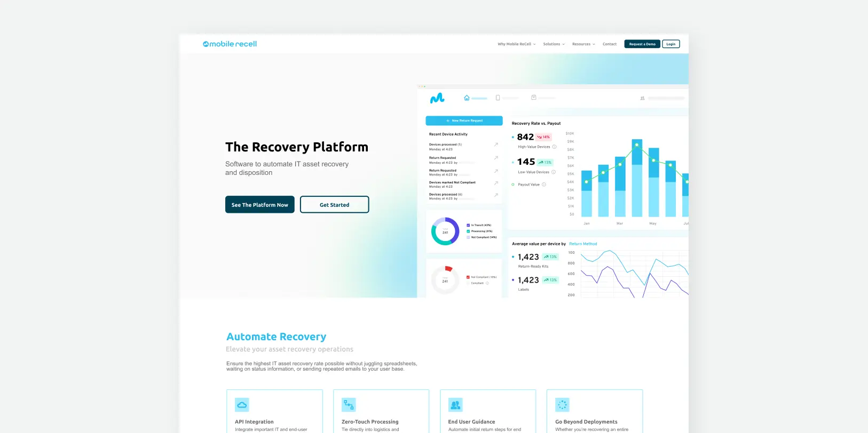This screenshot has width=868, height=433.
Task: Toggle the Not Compliant (10%) red checkbox
Action: pyautogui.click(x=468, y=277)
